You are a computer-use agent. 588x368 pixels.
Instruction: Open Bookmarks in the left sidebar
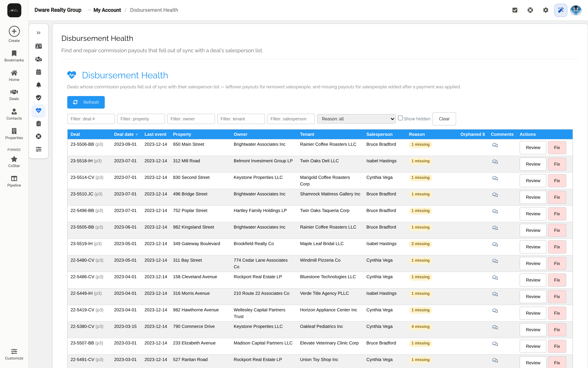14,56
